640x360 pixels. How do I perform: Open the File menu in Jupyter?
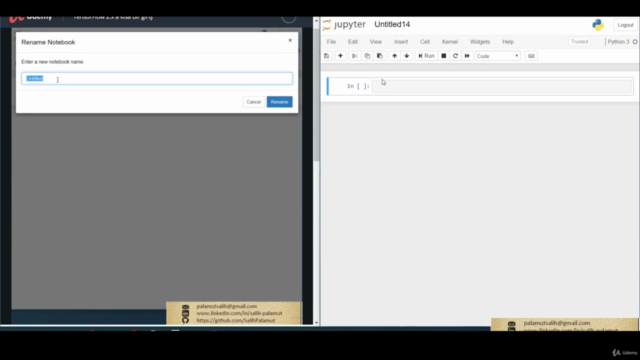[x=331, y=42]
